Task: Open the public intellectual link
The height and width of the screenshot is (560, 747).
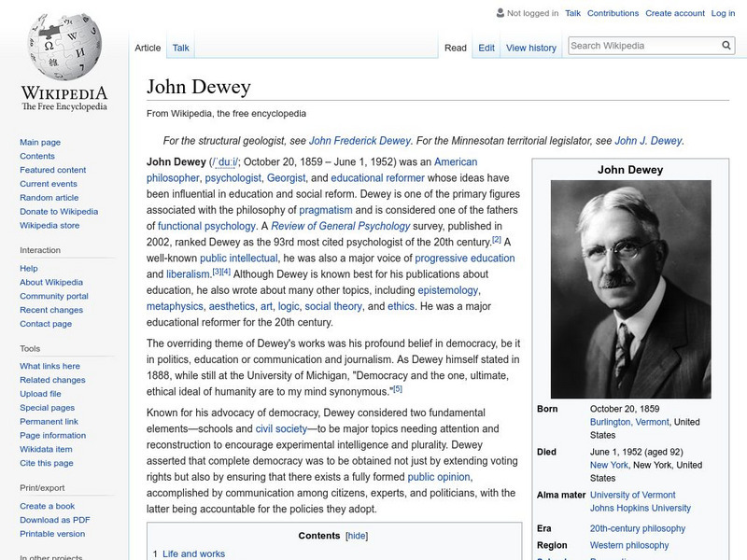Action: click(x=238, y=259)
